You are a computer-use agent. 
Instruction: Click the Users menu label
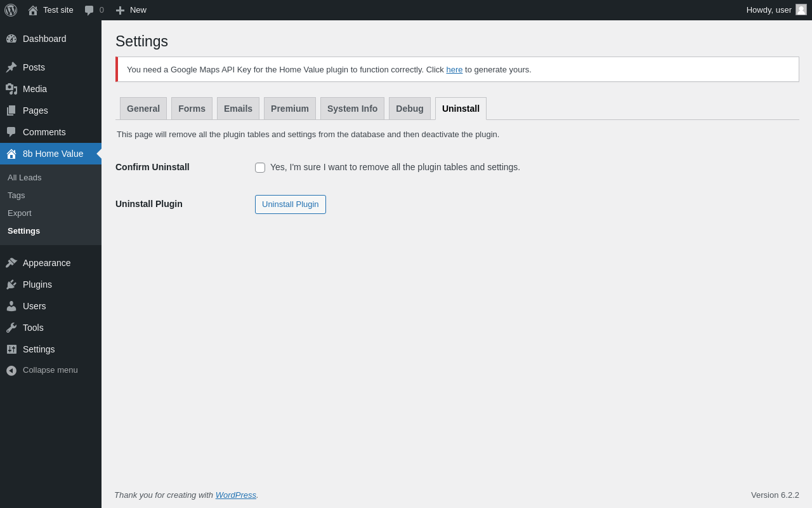(x=34, y=306)
